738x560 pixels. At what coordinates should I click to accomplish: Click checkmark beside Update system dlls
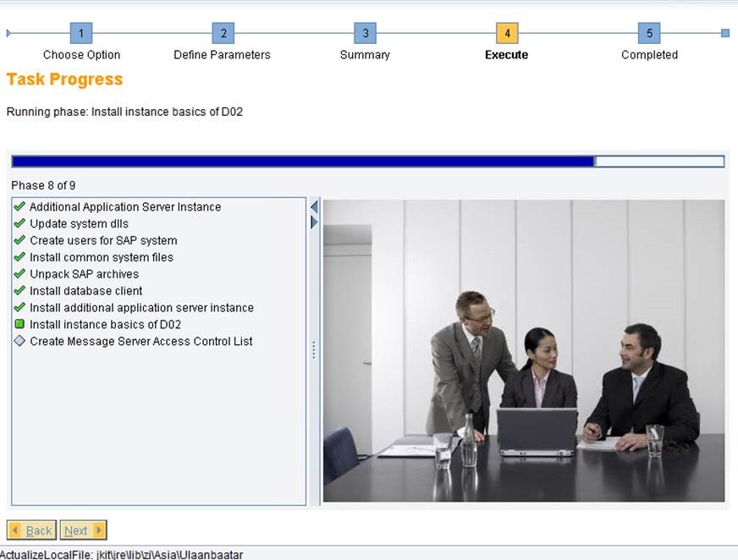(x=19, y=223)
